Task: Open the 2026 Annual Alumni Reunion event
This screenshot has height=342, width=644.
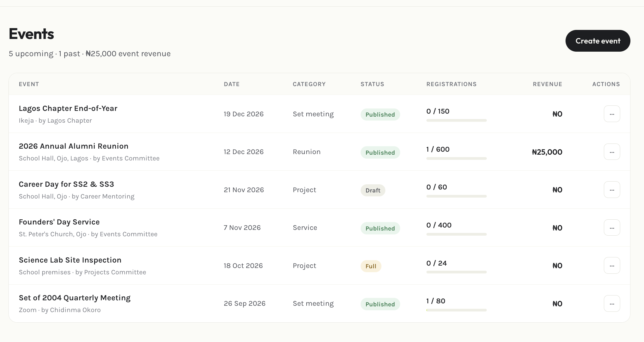Action: [x=74, y=146]
